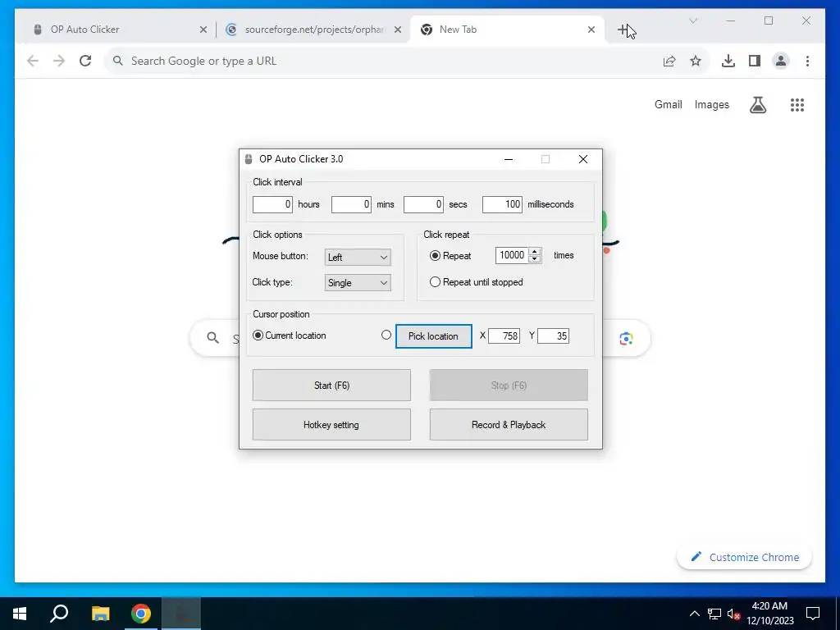This screenshot has width=840, height=630.
Task: Switch to the sourceforge.net tab
Action: coord(313,30)
